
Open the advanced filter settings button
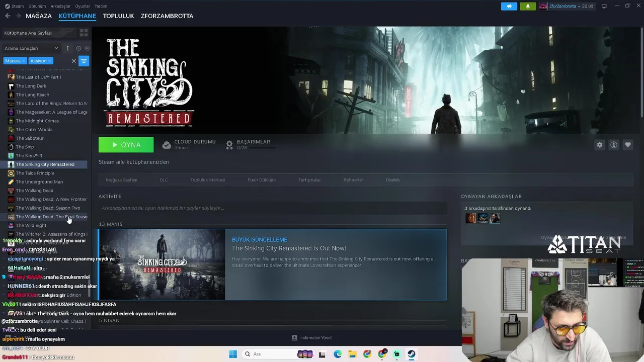pos(84,61)
